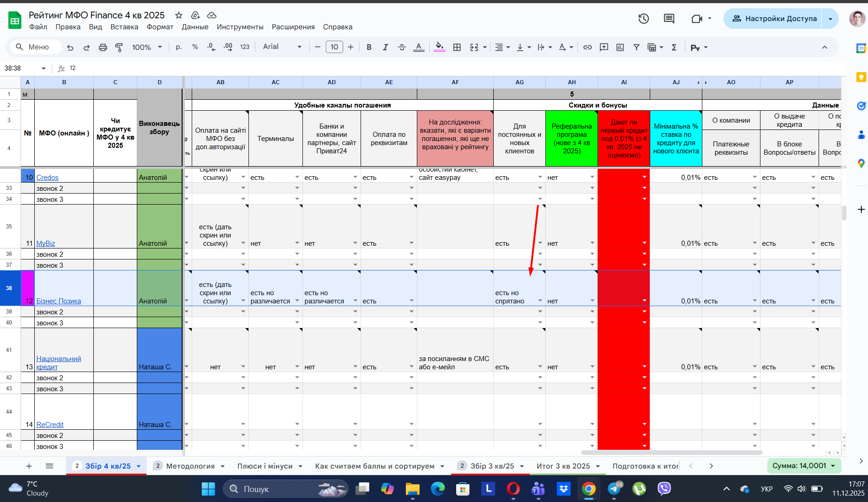
Task: Open horizontal alignment dropdown
Action: pyautogui.click(x=502, y=47)
